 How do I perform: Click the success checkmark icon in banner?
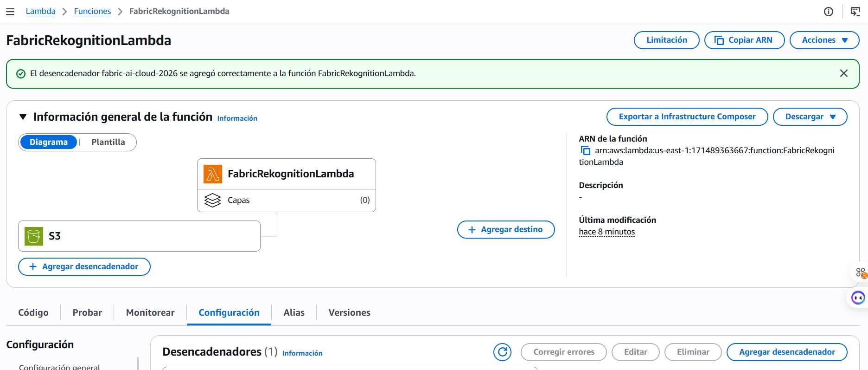[21, 74]
